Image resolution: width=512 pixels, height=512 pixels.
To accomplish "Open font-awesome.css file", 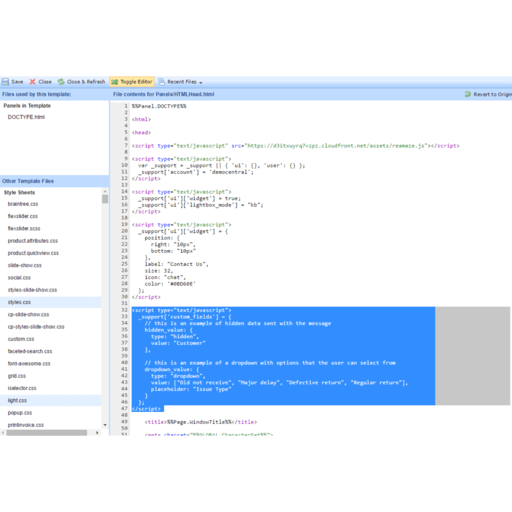I will (29, 364).
